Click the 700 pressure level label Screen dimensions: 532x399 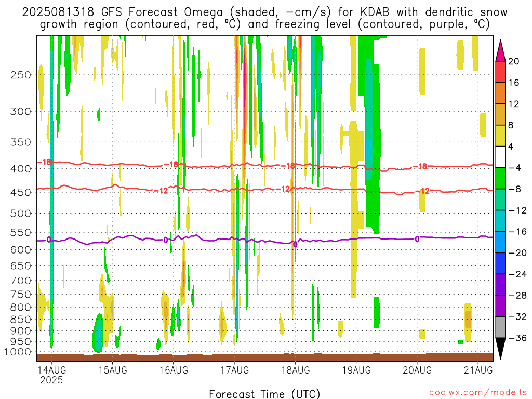coord(21,281)
